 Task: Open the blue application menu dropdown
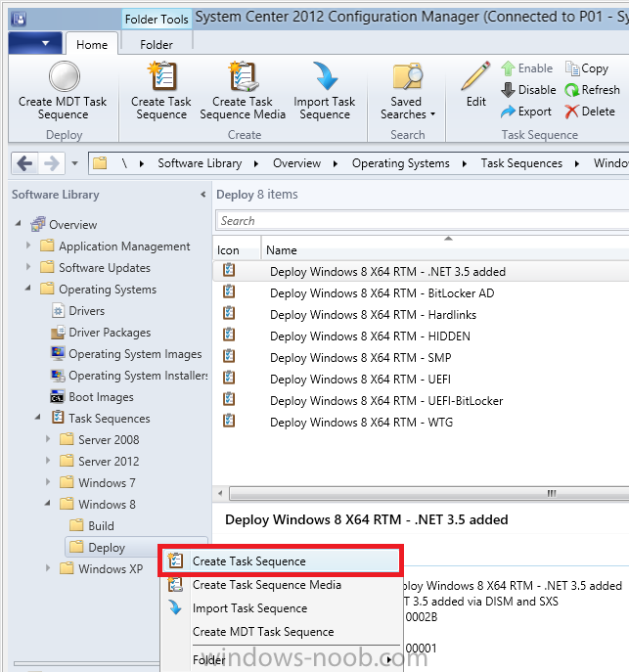coord(35,43)
